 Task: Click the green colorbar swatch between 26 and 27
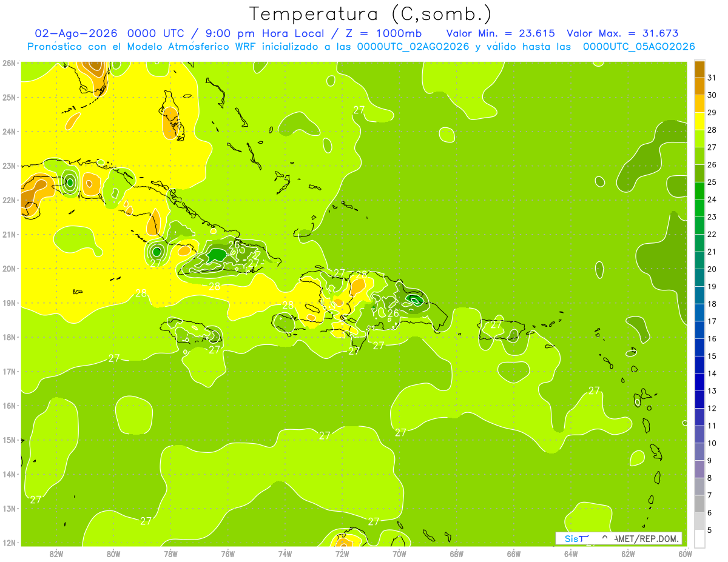coord(699,156)
